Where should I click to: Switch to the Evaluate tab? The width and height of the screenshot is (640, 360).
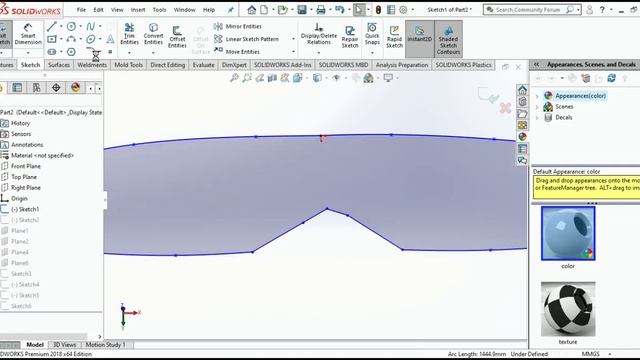pyautogui.click(x=203, y=65)
